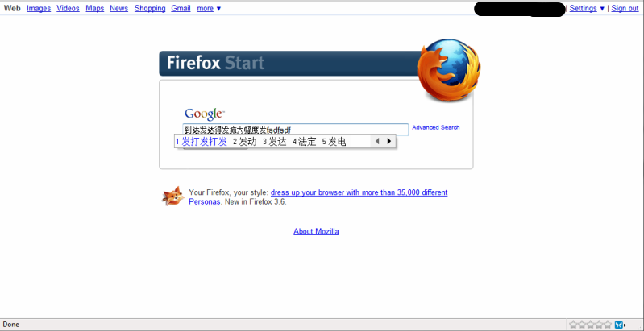Click the blue butterfly status bar icon

point(618,325)
